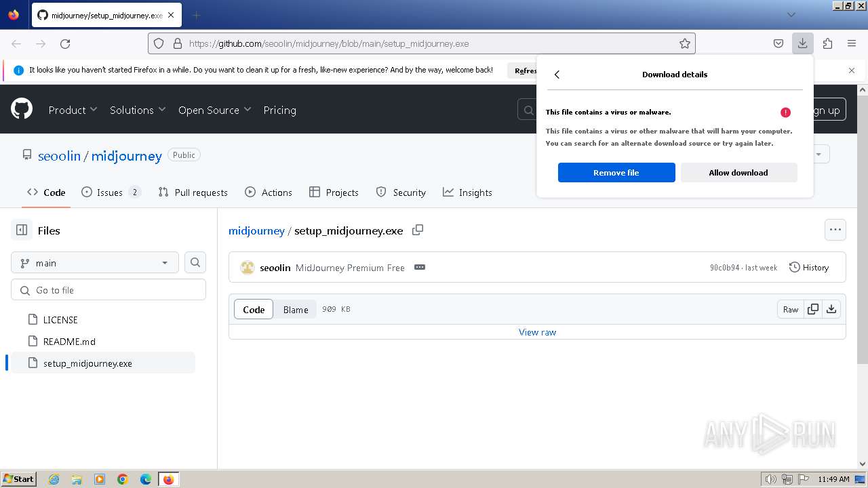Click View raw link
This screenshot has width=868, height=488.
537,332
